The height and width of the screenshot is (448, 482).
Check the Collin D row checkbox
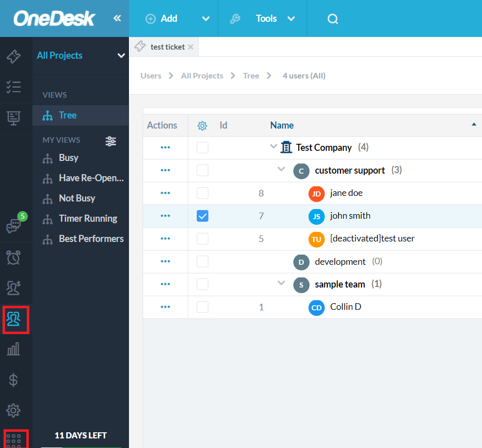(202, 307)
